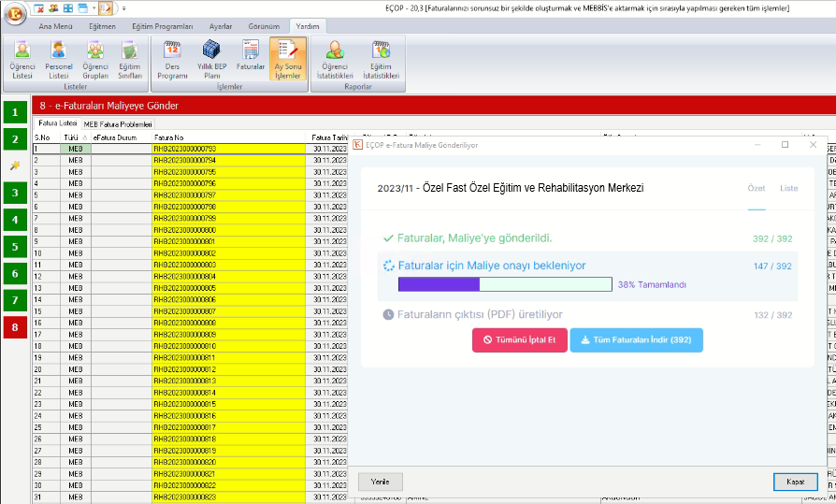Click the Fatura No column header
Image resolution: width=836 pixels, height=504 pixels.
point(229,137)
